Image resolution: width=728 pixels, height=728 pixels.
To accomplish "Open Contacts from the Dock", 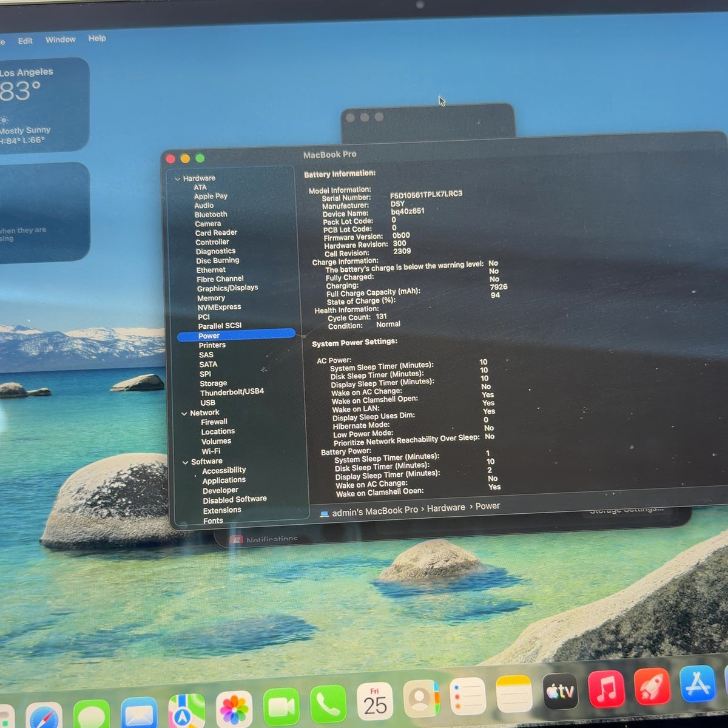I will pyautogui.click(x=421, y=699).
